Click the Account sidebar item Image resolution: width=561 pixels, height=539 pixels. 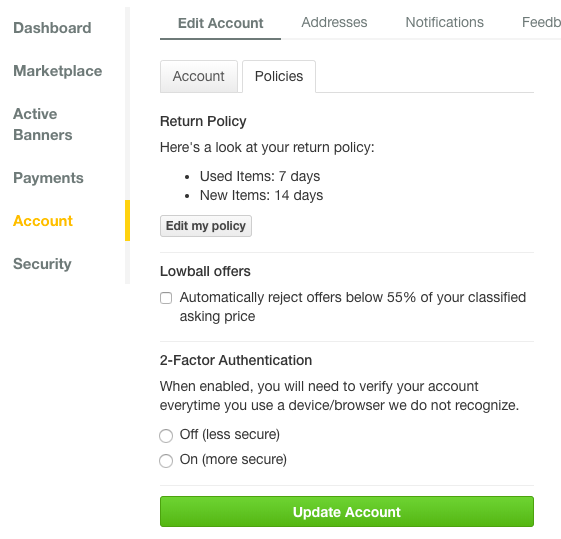43,221
